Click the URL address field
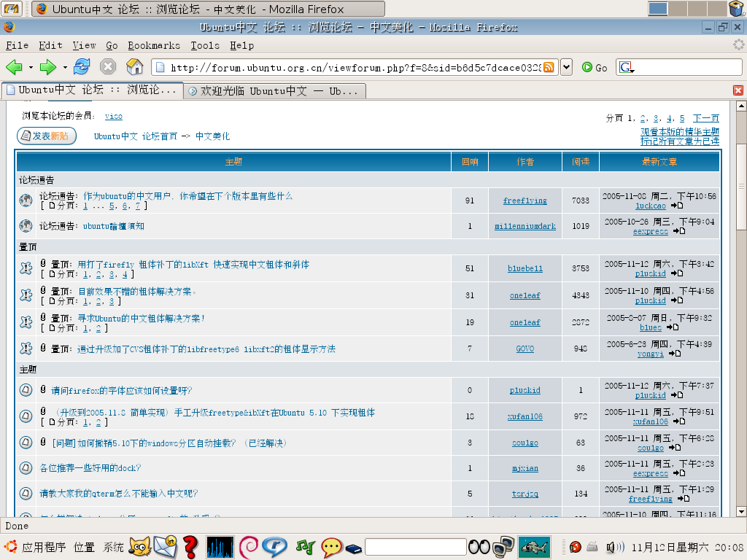747x560 pixels. pos(355,68)
